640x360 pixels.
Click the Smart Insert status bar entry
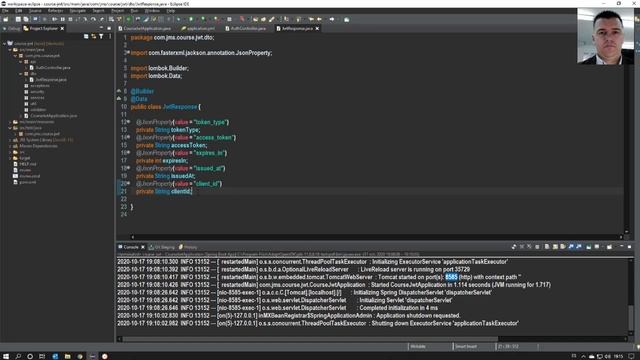pos(466,347)
